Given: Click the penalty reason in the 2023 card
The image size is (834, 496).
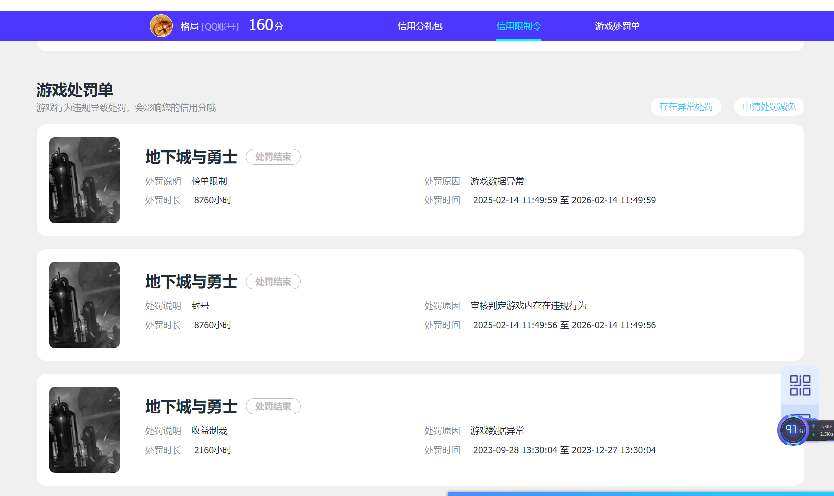Looking at the screenshot, I should click(497, 431).
